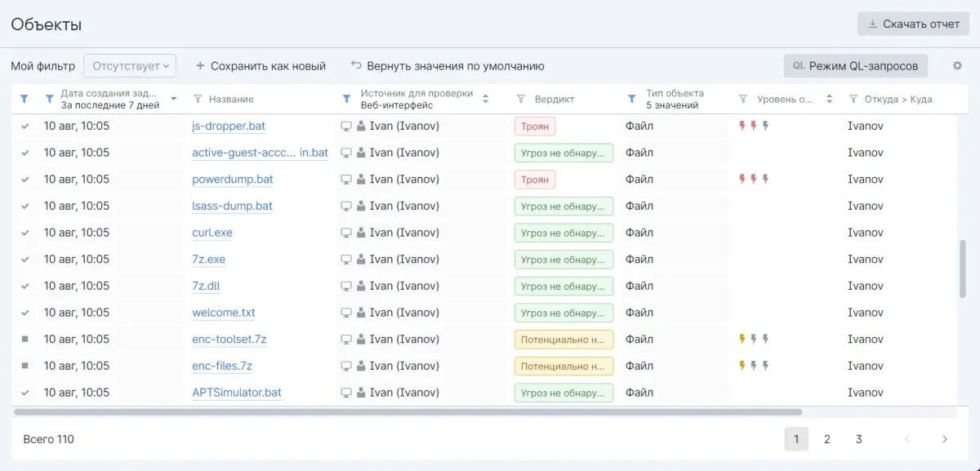
Task: Click the yellow threat-level icons for enc-toolset.7z
Action: (754, 339)
